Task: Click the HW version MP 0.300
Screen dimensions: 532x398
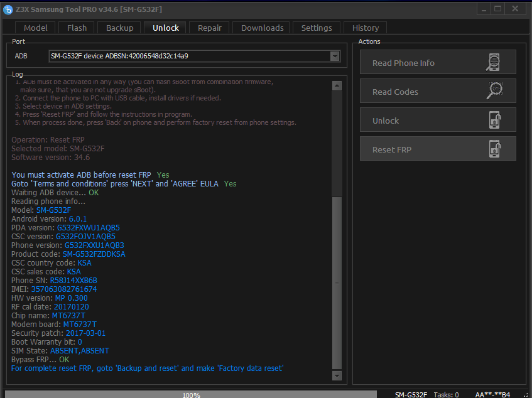Action: tap(71, 298)
